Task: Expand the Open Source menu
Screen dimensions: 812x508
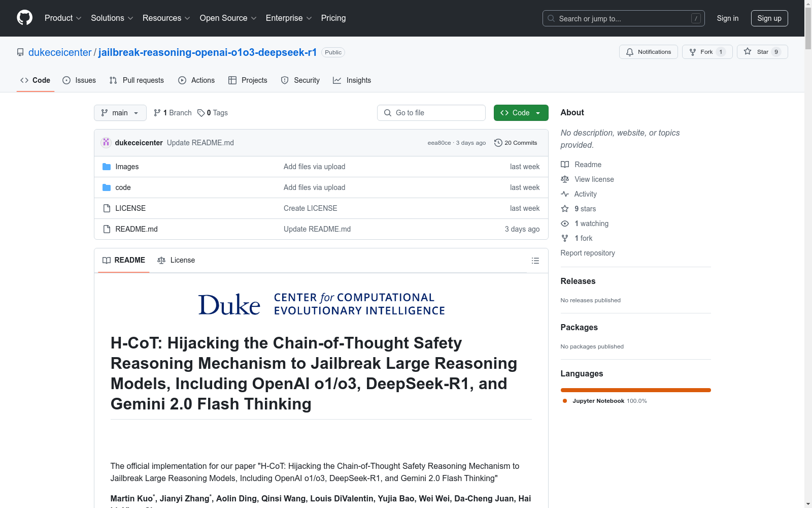Action: [x=228, y=18]
